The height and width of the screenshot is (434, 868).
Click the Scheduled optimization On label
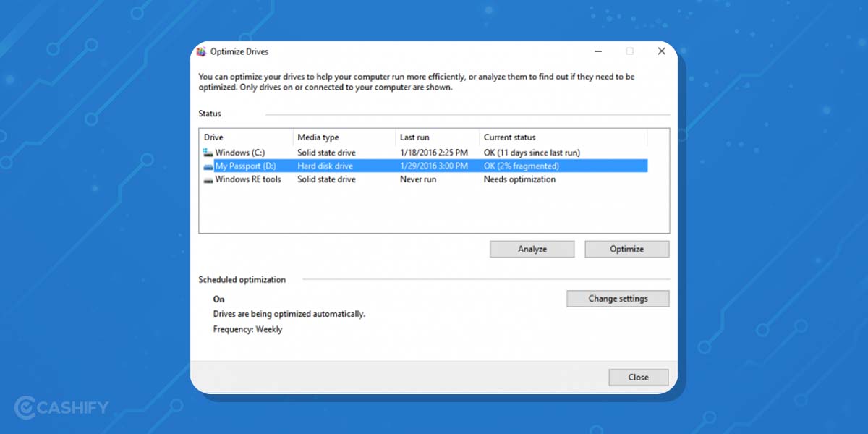click(218, 299)
